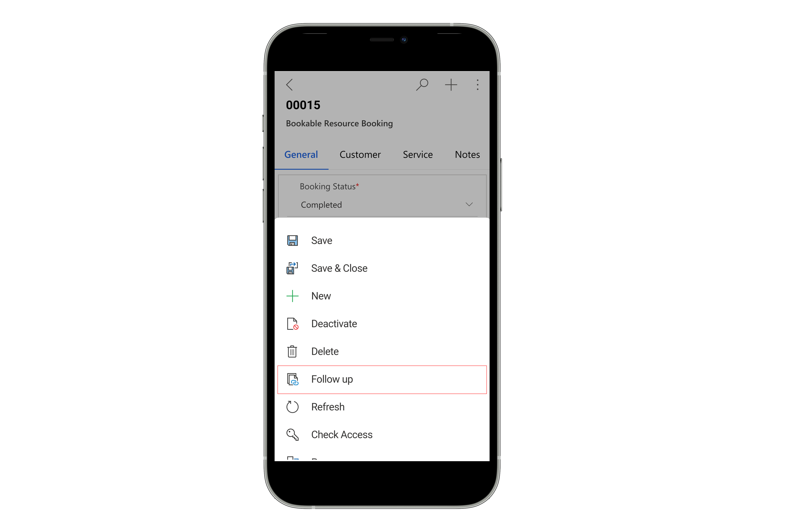This screenshot has height=532, width=799.
Task: Navigate back using back arrow
Action: [289, 84]
